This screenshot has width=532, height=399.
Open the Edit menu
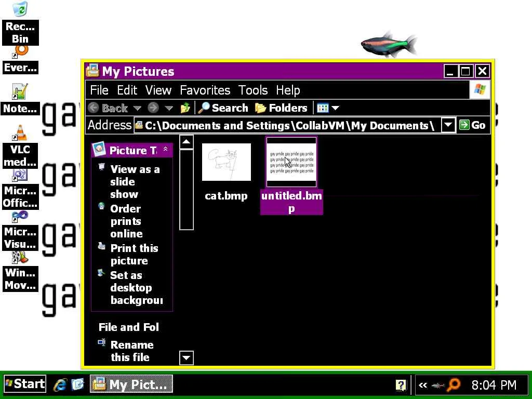click(127, 90)
